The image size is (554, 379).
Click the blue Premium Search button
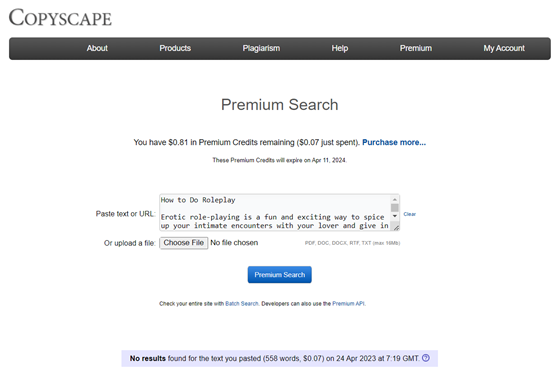279,274
